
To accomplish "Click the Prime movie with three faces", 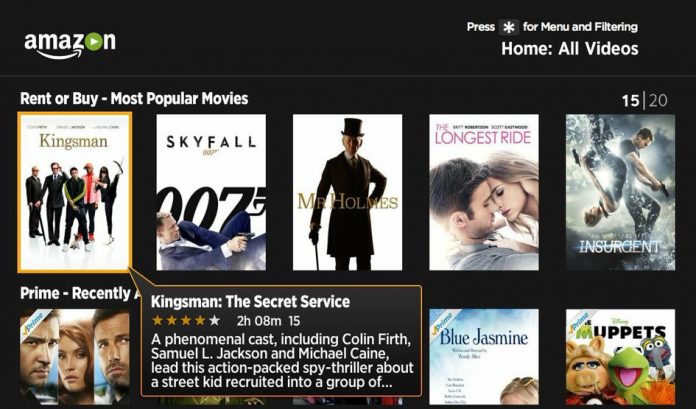I will coord(75,357).
